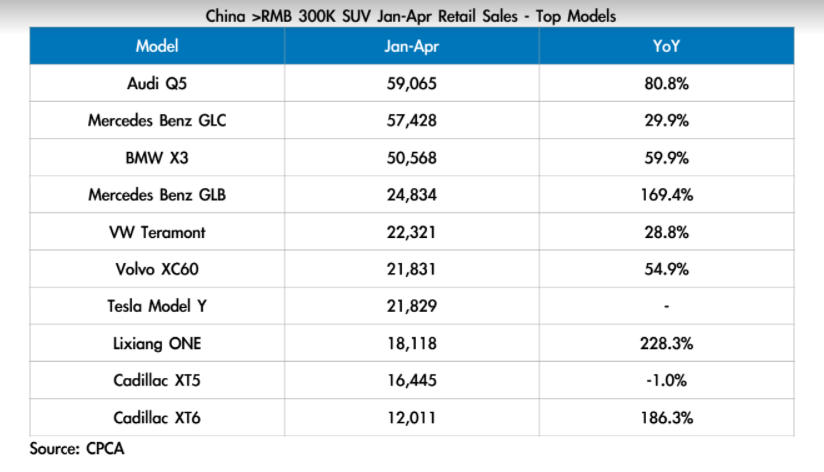Select the Audi Q5 model cell
Image resolution: width=824 pixels, height=472 pixels.
tap(156, 84)
